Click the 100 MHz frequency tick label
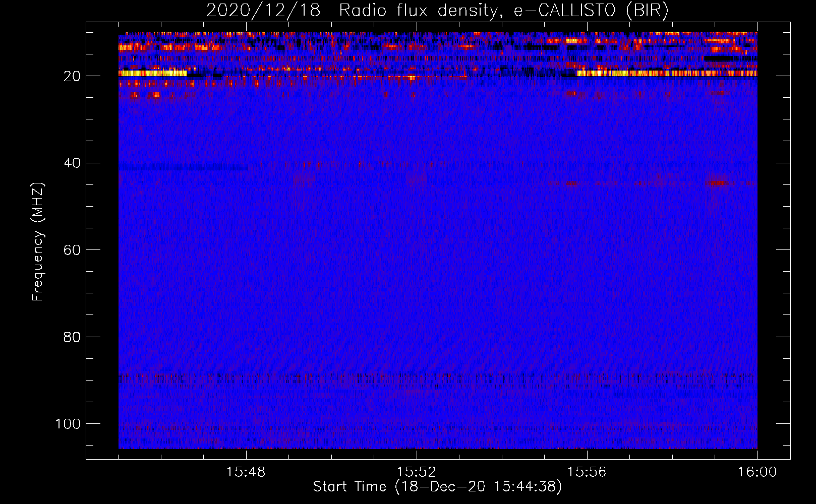Viewport: 816px width, 504px height. point(68,424)
